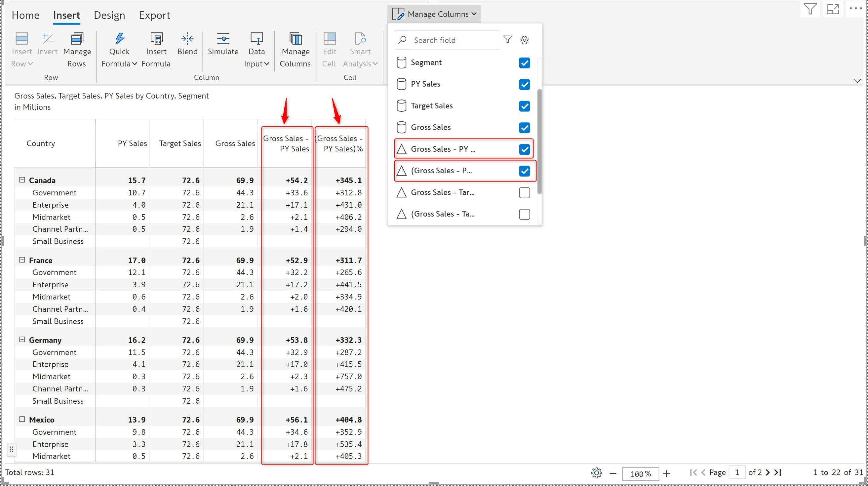Enable the Gross Sales - Tar... column
The width and height of the screenshot is (868, 486).
524,193
